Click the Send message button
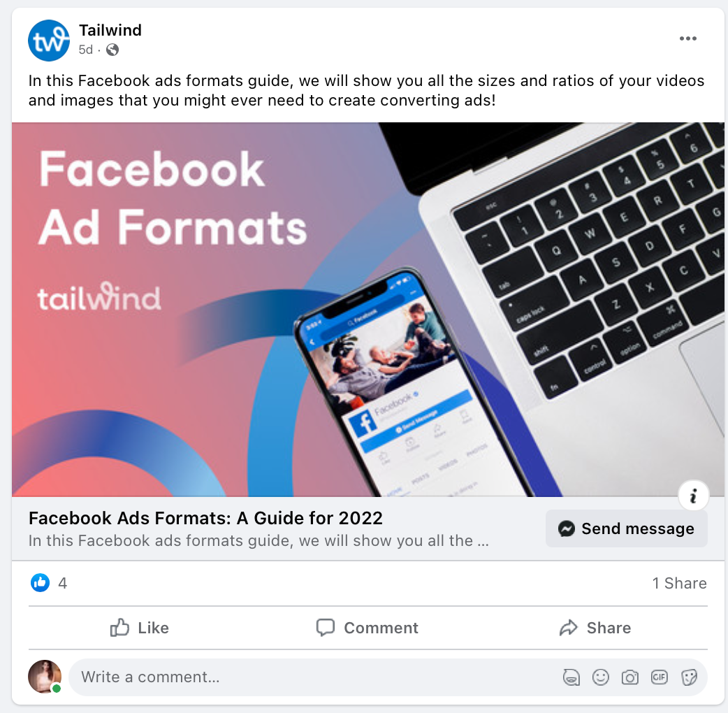 pos(626,528)
